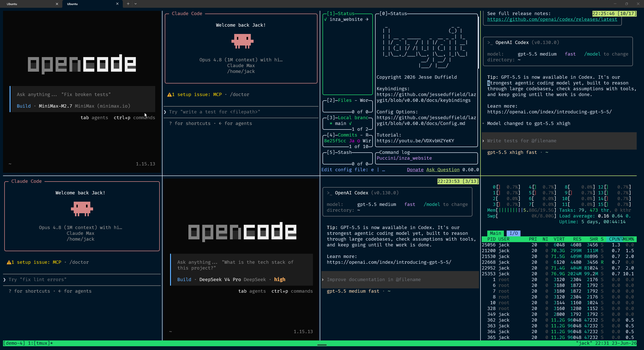Open introducing-gpt-5-5 link in bottom Codex pane
The width and height of the screenshot is (644, 350).
coord(389,262)
